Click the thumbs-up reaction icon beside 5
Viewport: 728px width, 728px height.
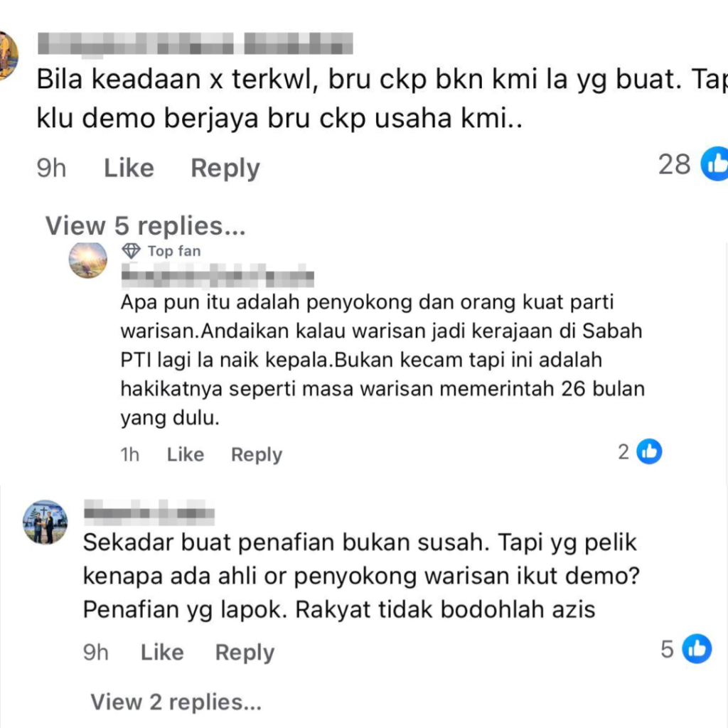click(x=697, y=648)
